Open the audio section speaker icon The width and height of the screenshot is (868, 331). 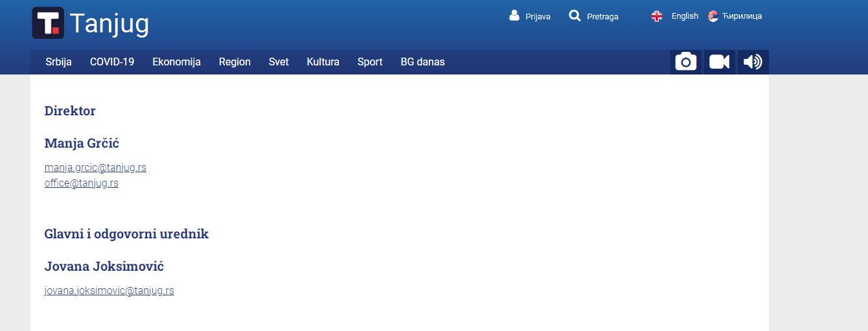click(753, 62)
